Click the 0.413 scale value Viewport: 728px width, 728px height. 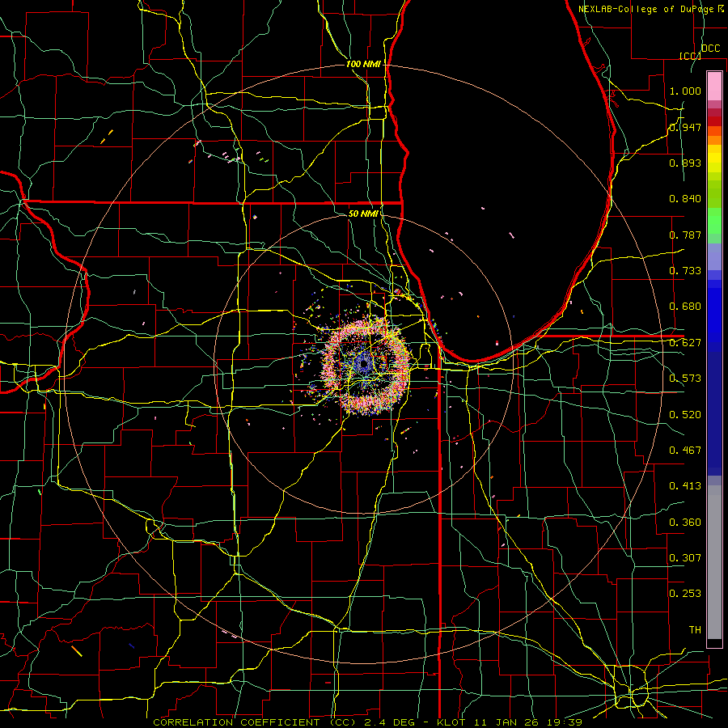tap(685, 486)
